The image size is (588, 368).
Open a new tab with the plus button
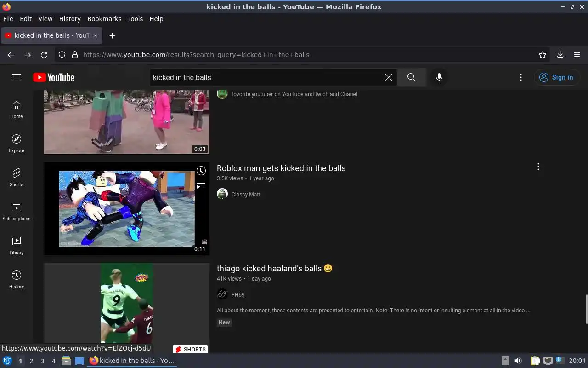(x=112, y=35)
